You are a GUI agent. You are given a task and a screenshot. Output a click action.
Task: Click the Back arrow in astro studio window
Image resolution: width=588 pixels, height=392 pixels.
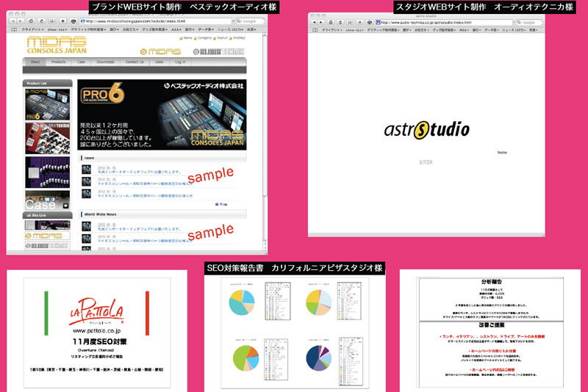315,23
